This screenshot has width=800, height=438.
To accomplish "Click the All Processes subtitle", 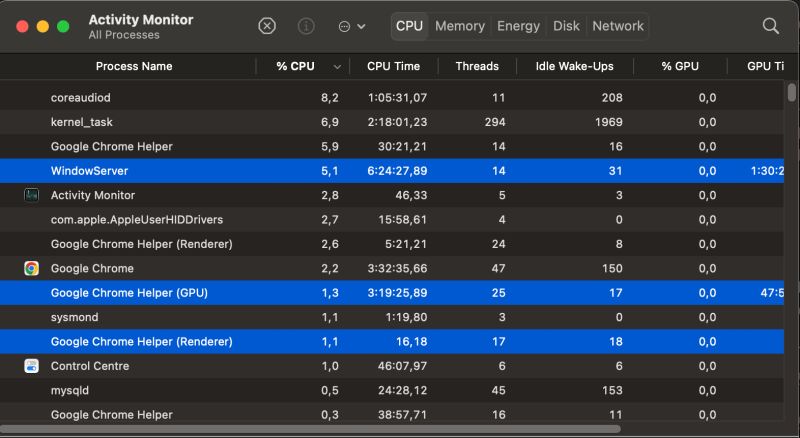I will (124, 35).
